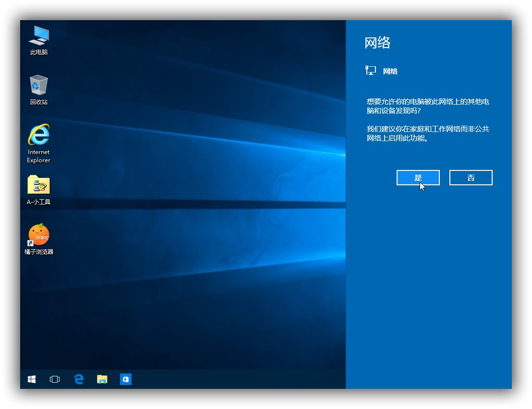Select the 回收站 recycle bin icon
532x409 pixels.
tap(39, 90)
